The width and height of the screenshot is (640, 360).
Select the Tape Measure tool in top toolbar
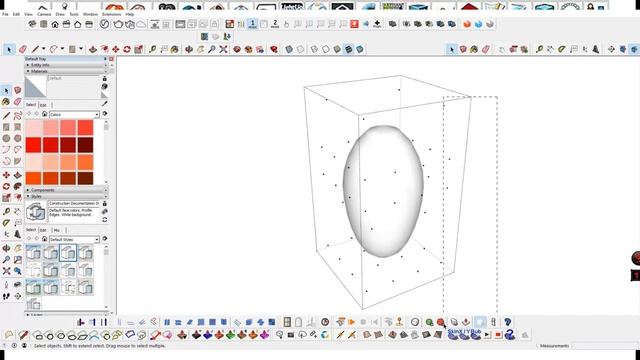[x=153, y=49]
